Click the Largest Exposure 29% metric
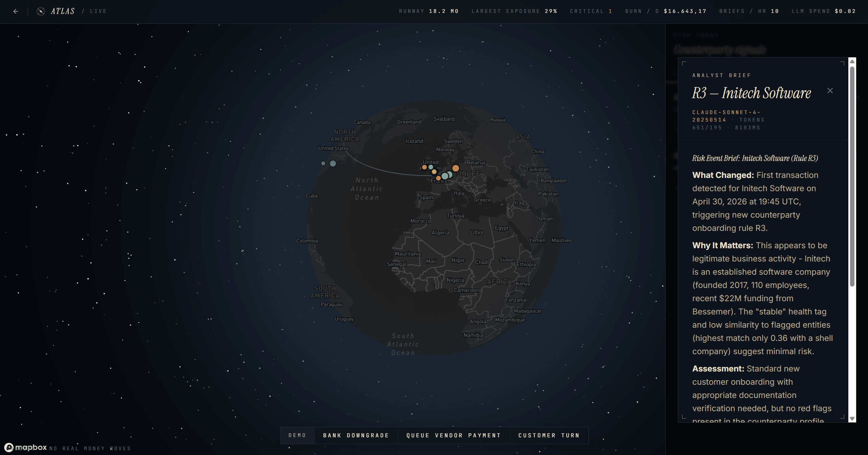 click(x=514, y=11)
